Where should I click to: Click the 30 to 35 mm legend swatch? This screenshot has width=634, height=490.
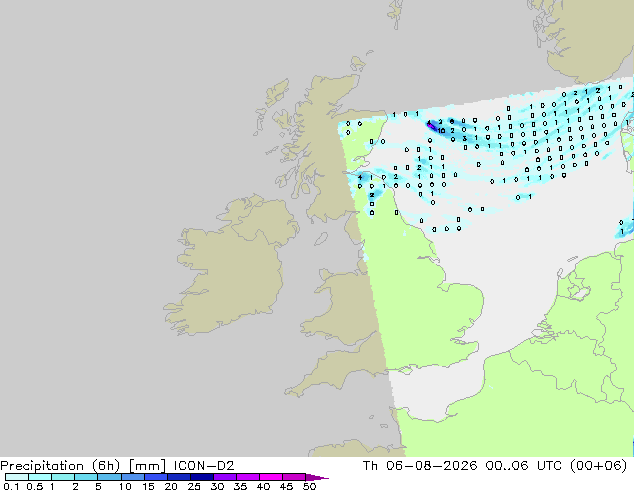click(224, 477)
